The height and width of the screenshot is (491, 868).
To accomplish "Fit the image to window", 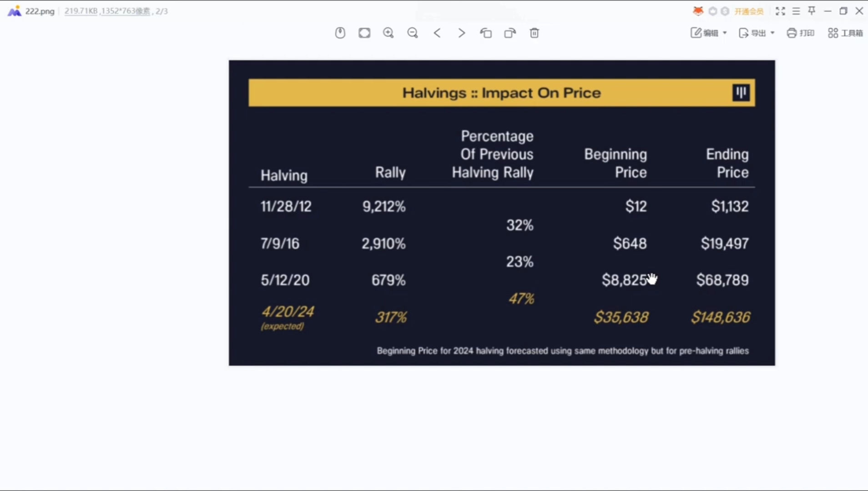I will pos(364,33).
